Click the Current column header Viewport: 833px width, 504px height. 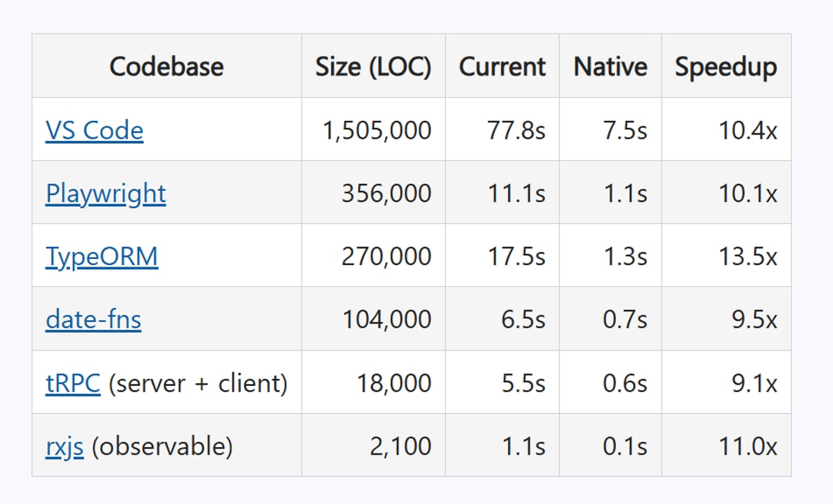tap(502, 67)
